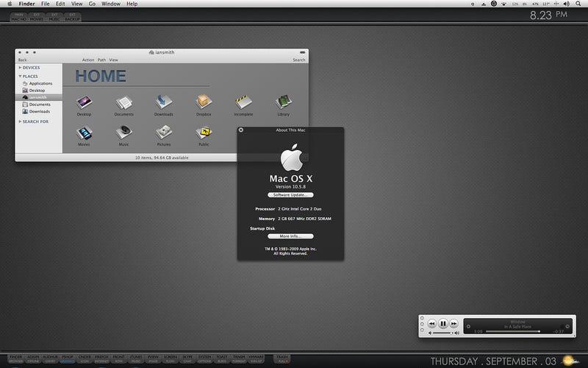Select Applications in the Finder sidebar
This screenshot has width=588, height=368.
coord(37,83)
